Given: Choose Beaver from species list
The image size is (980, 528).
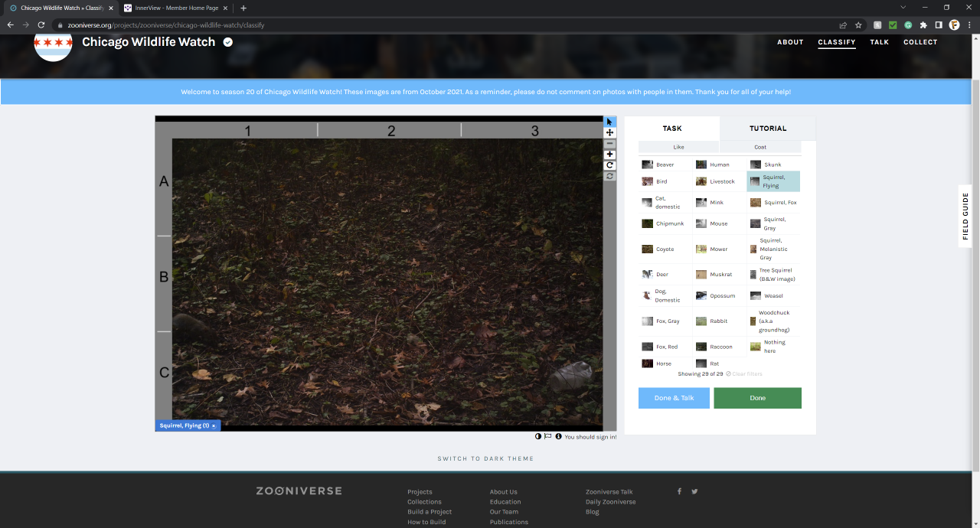Looking at the screenshot, I should (665, 165).
